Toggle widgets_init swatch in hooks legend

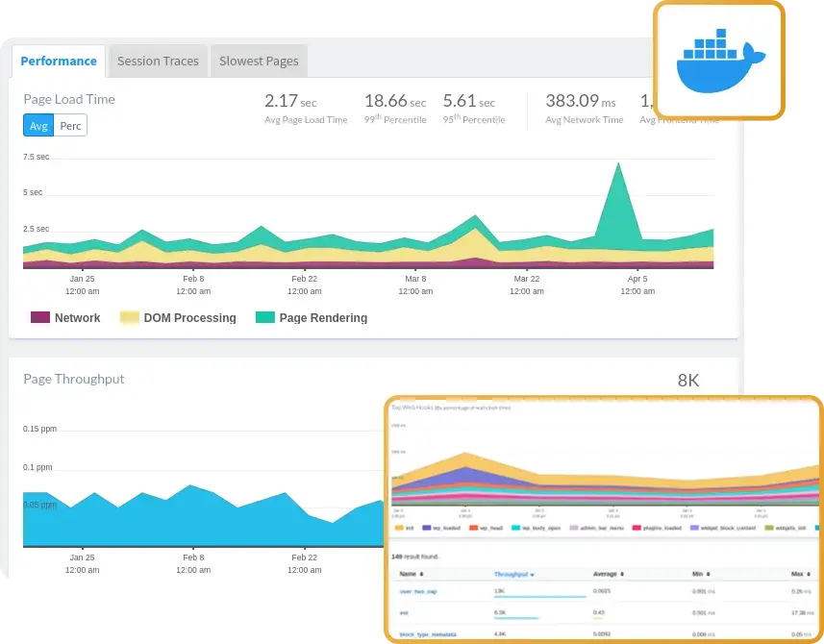coord(769,528)
